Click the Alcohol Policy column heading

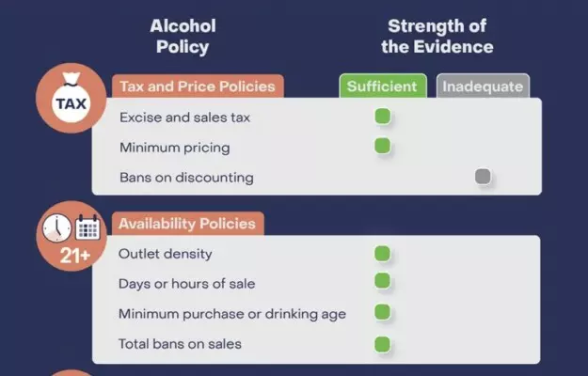tap(183, 37)
